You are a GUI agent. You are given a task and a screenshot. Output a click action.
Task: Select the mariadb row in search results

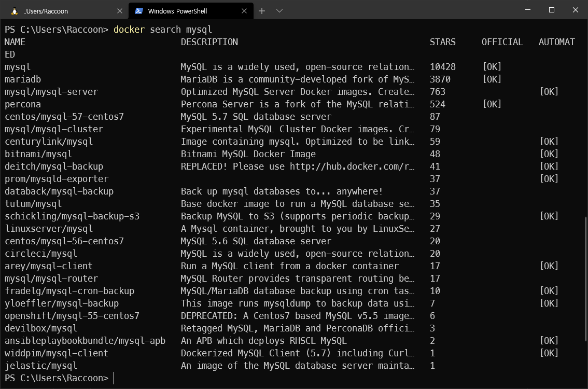coord(23,79)
